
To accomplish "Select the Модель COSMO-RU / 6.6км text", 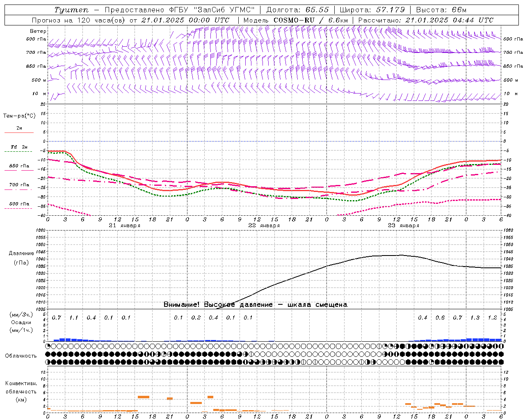I will (296, 20).
